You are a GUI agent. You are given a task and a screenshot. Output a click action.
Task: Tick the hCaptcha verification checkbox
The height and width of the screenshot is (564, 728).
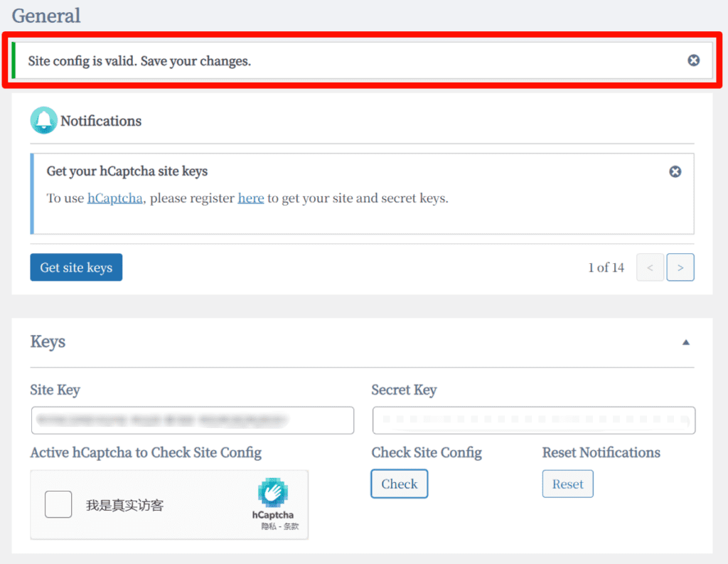pos(58,505)
